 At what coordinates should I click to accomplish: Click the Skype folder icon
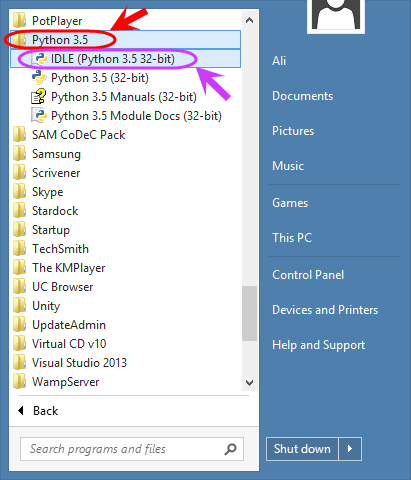coord(19,192)
